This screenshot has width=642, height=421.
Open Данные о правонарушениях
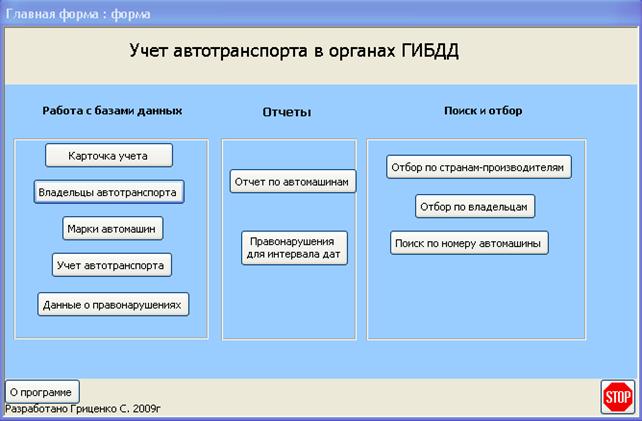113,304
